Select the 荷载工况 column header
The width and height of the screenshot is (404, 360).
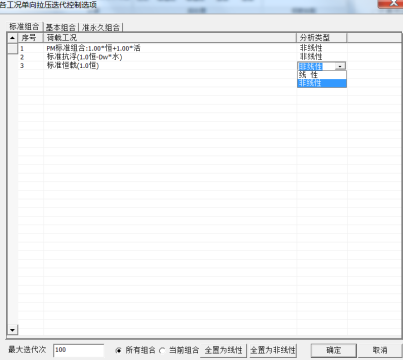(x=170, y=37)
